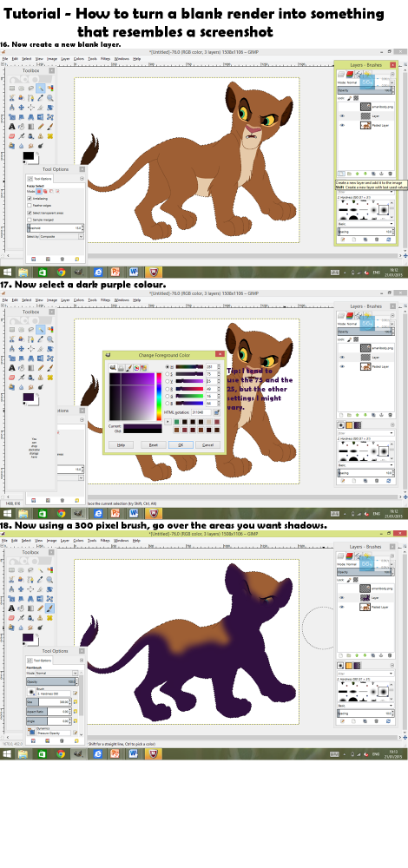The image size is (408, 868).
Task: Click new layer icon in step 16 Layers panel
Action: coord(341,174)
